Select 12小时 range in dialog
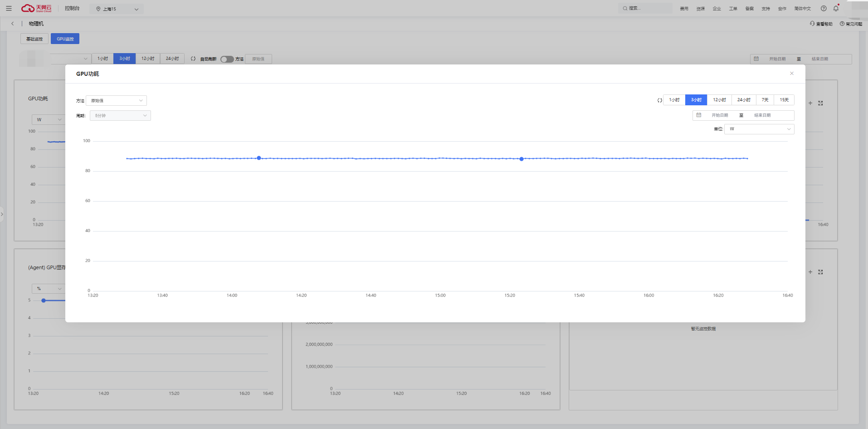 [719, 100]
